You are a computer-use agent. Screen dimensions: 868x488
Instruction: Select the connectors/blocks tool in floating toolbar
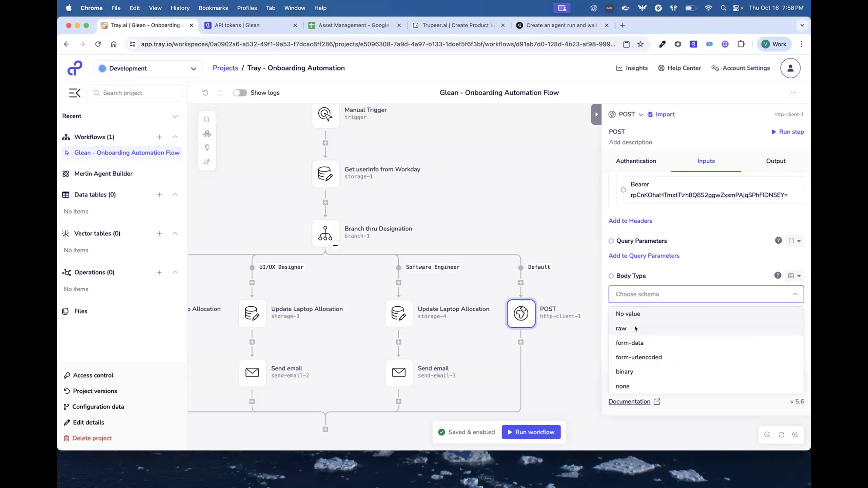tap(207, 134)
